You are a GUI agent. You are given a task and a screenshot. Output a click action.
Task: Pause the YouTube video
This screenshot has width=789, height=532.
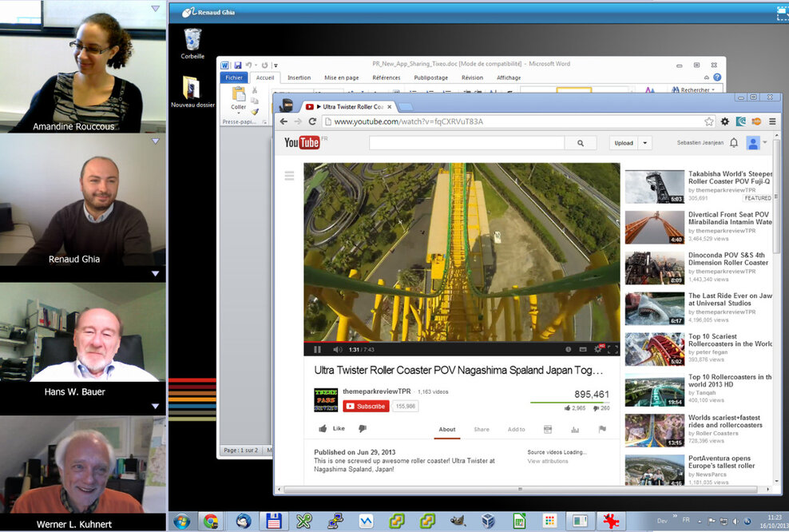(x=317, y=349)
